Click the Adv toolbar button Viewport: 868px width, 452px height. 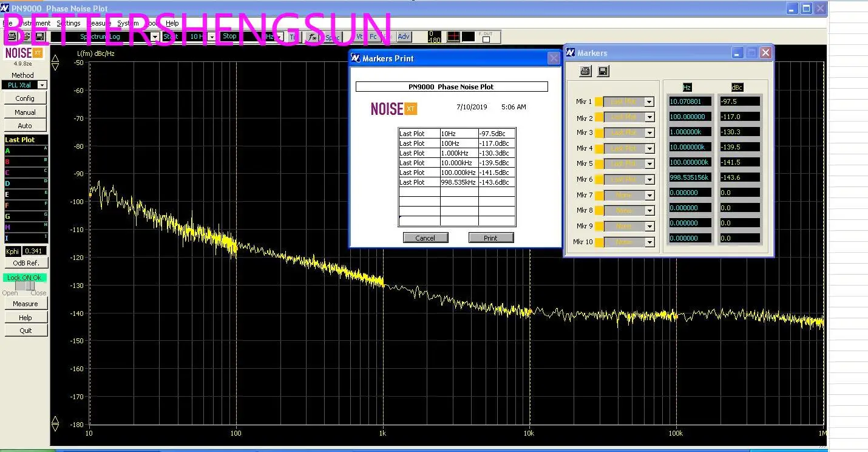click(404, 37)
